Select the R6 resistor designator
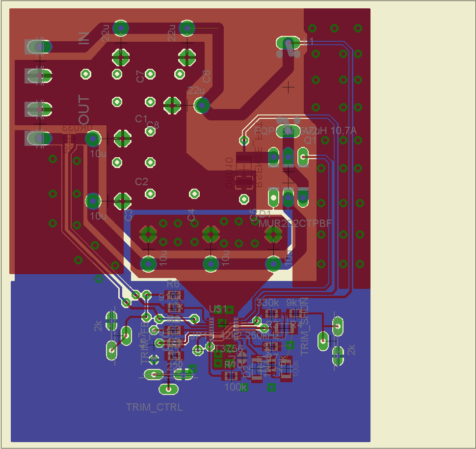 [x=173, y=284]
